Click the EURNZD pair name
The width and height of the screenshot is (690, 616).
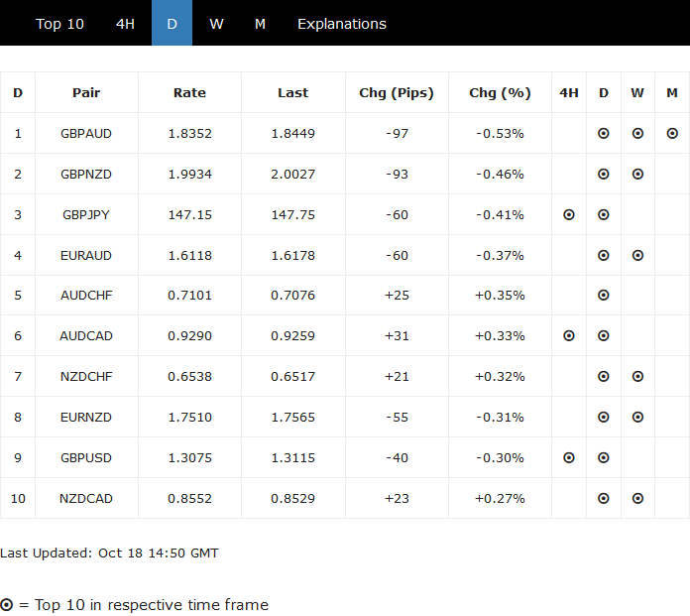[86, 417]
